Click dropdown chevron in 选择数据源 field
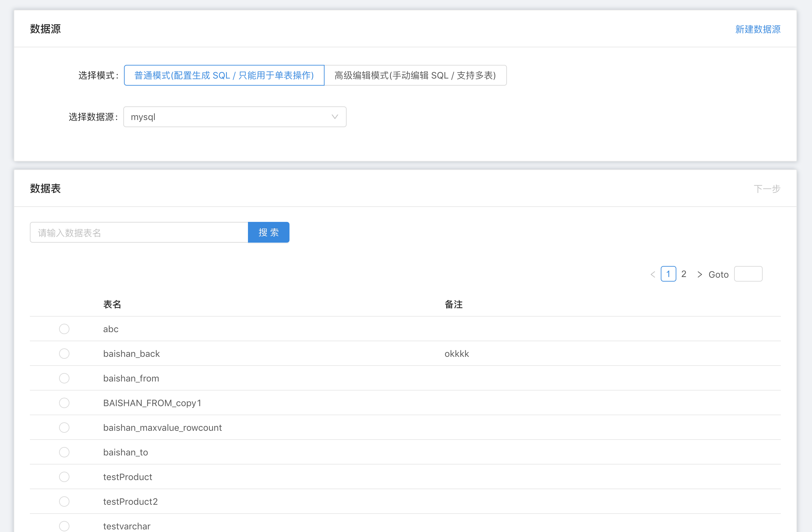This screenshot has width=812, height=532. click(x=335, y=117)
